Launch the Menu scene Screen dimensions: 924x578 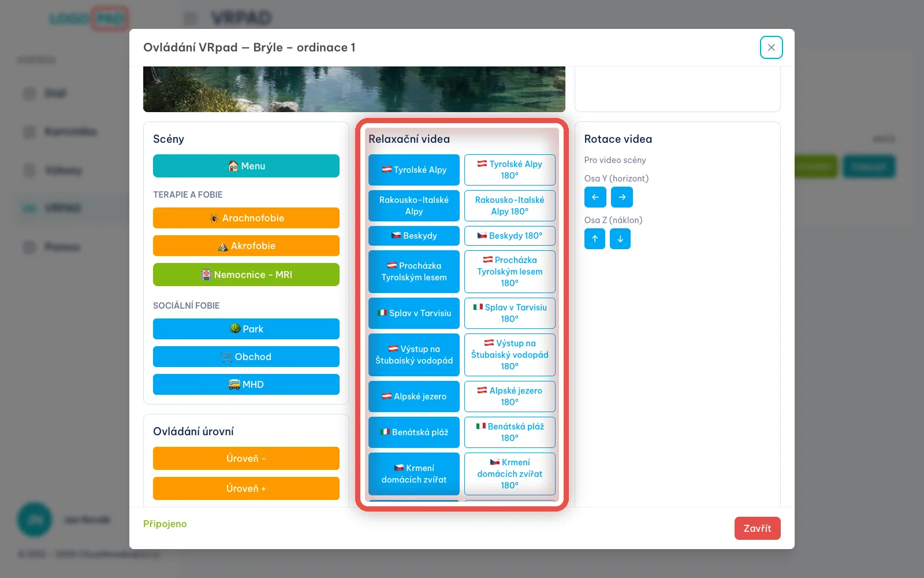(x=246, y=166)
